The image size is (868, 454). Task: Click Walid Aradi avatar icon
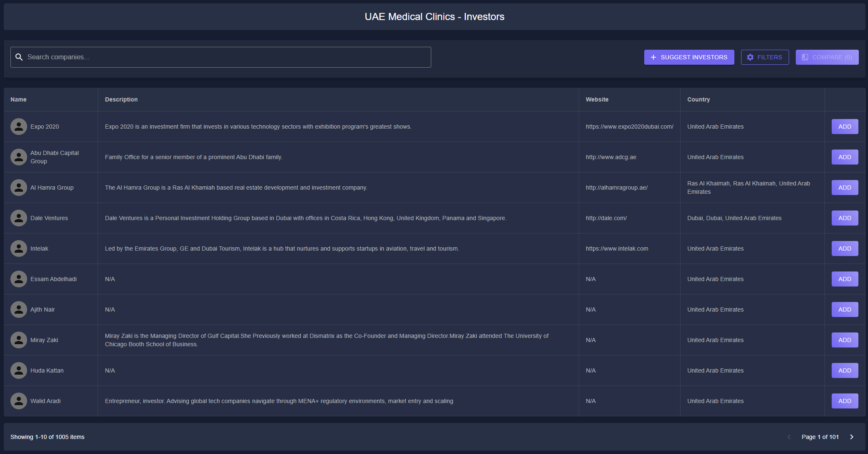point(19,401)
